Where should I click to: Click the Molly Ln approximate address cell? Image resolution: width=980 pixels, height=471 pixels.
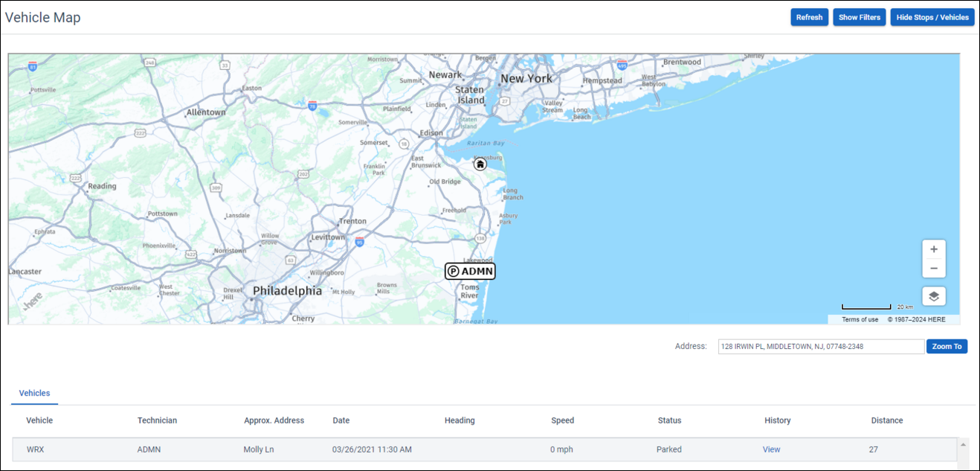pos(259,449)
